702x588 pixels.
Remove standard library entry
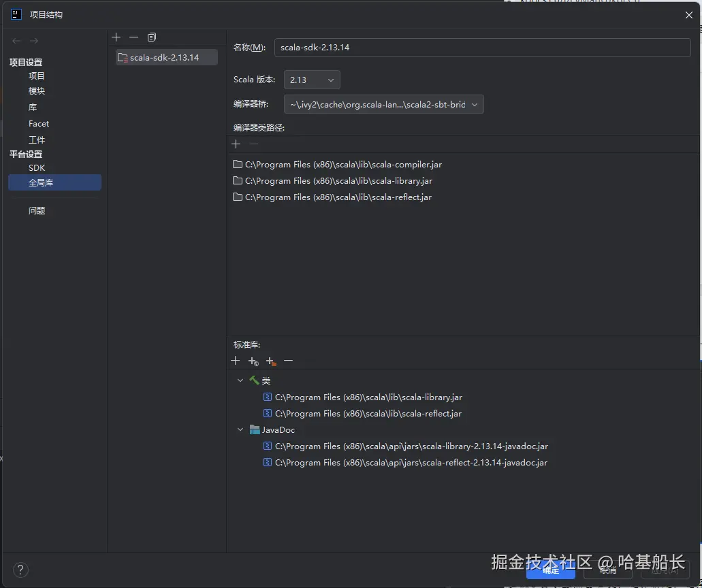tap(288, 361)
